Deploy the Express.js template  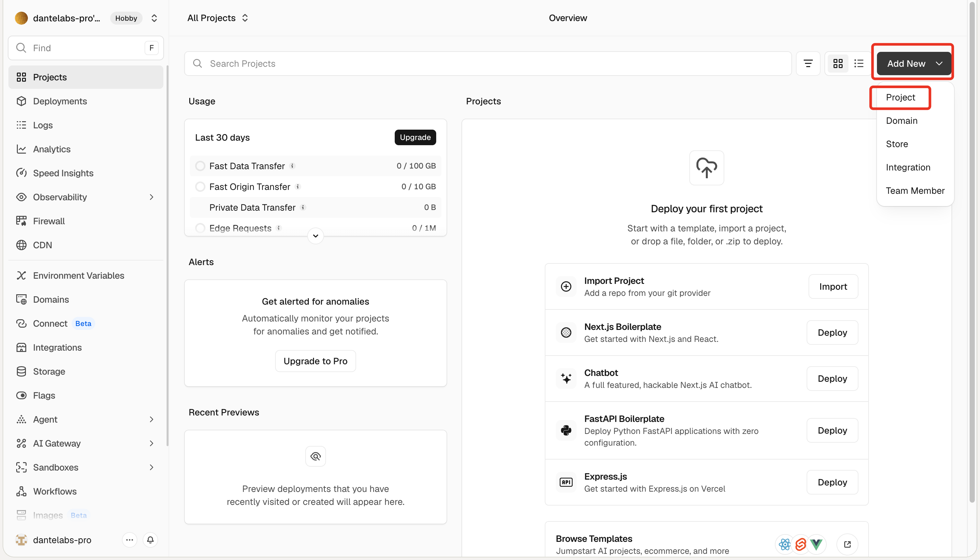click(x=832, y=482)
